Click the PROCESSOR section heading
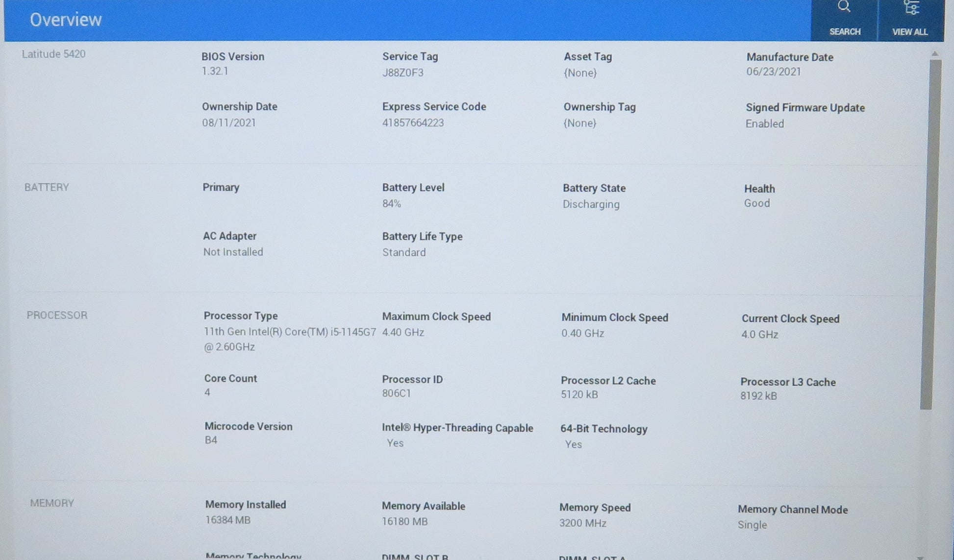This screenshot has height=560, width=954. pyautogui.click(x=57, y=315)
